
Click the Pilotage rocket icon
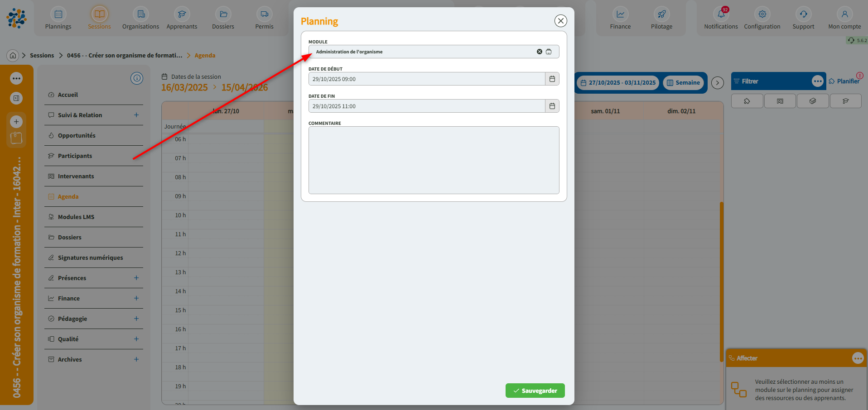pos(661,14)
